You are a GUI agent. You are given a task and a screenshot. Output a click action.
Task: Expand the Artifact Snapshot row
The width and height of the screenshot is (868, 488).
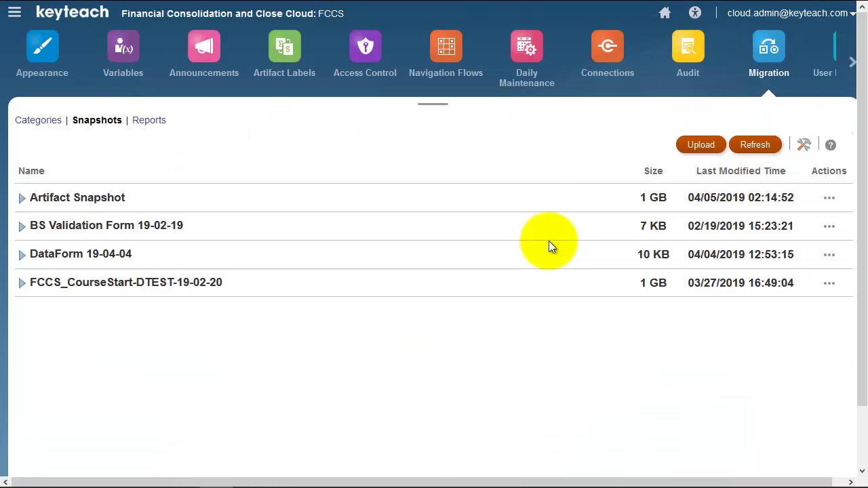coord(22,198)
